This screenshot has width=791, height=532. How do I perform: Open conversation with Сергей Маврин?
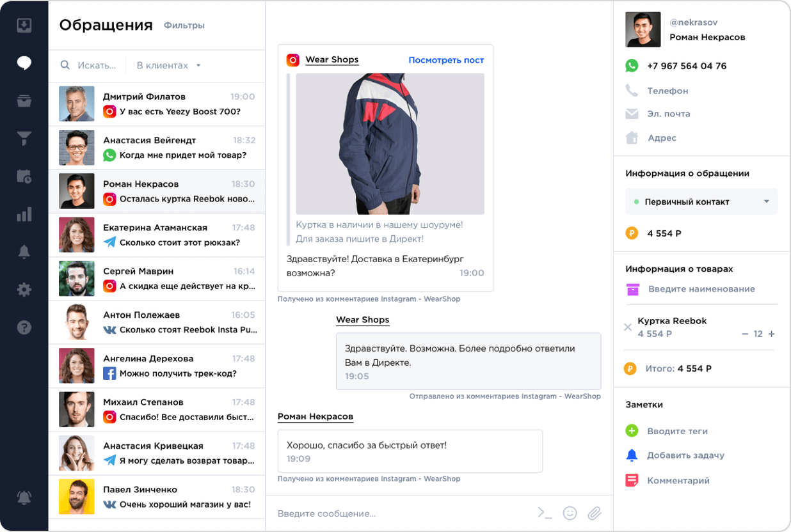click(x=157, y=279)
